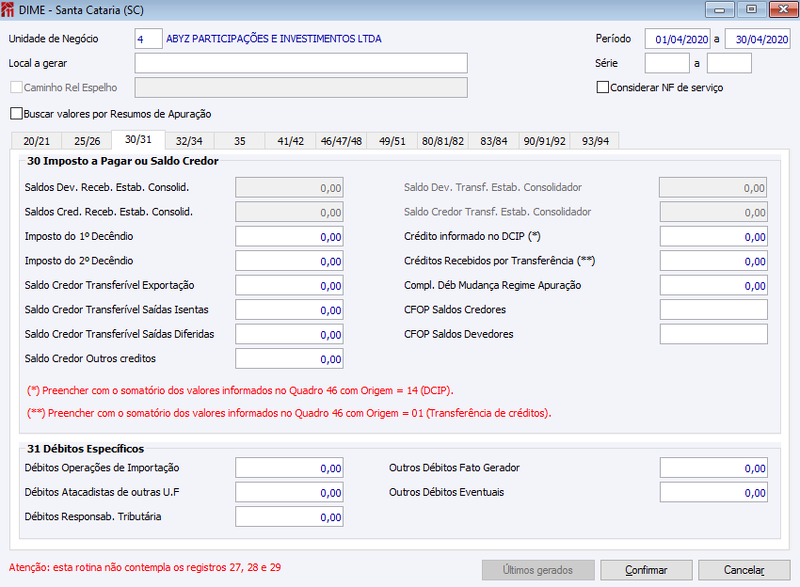Click the Local a gerar field
Viewport: 800px width, 587px height.
(301, 63)
